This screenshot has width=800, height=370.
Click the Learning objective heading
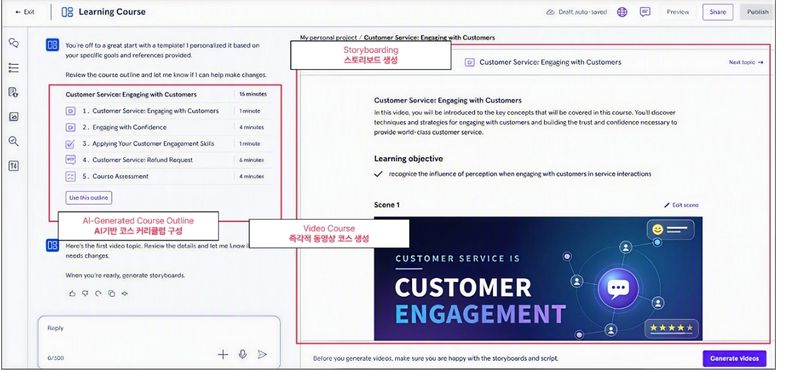tap(408, 159)
